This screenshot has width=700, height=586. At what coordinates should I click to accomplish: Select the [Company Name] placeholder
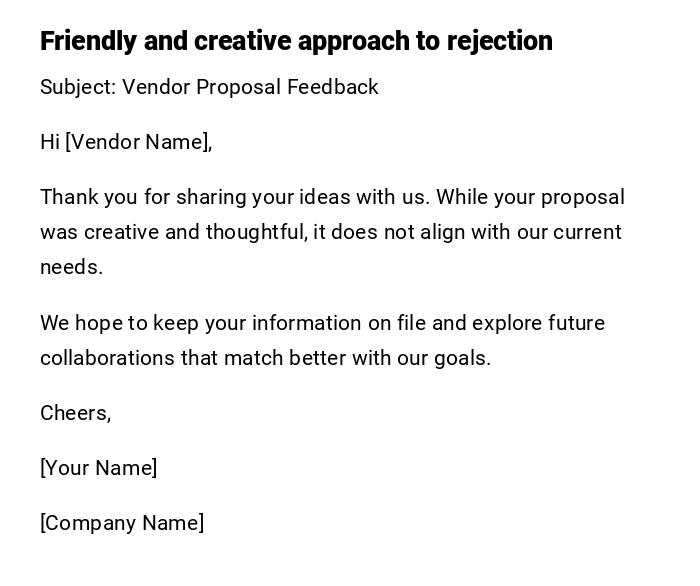(122, 523)
